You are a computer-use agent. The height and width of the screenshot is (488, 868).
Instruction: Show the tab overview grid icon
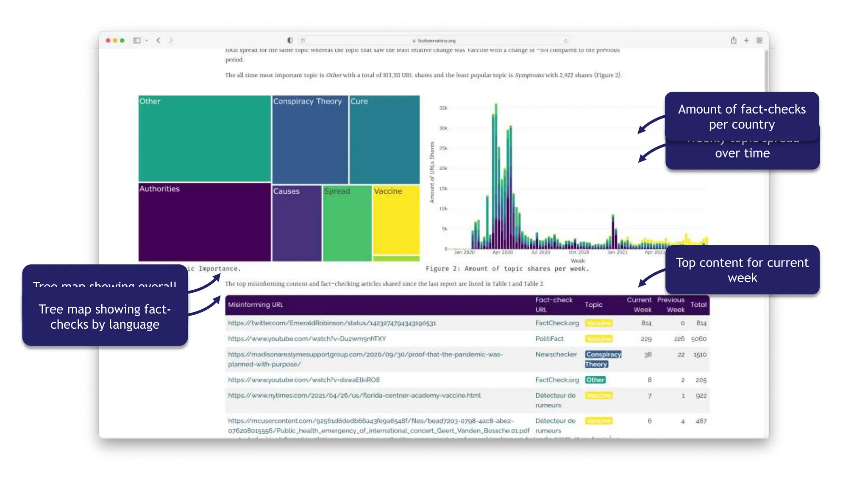click(x=759, y=40)
